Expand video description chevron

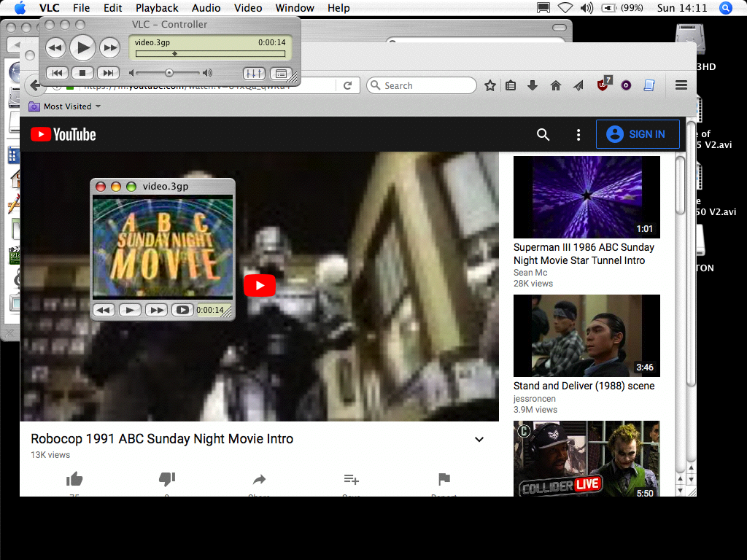pyautogui.click(x=479, y=440)
